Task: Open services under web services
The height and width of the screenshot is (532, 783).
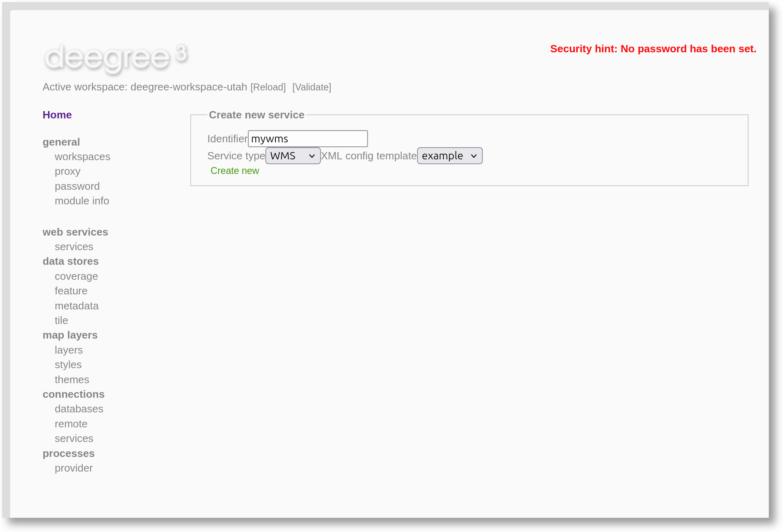Action: pyautogui.click(x=74, y=247)
